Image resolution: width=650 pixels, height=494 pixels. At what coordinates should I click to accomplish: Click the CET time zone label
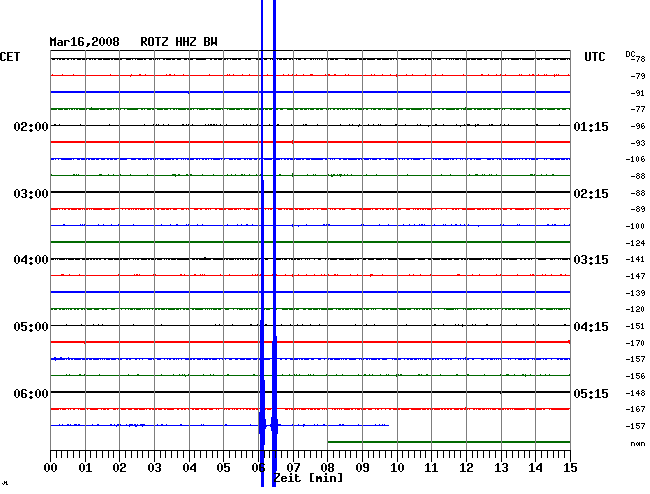tap(10, 57)
